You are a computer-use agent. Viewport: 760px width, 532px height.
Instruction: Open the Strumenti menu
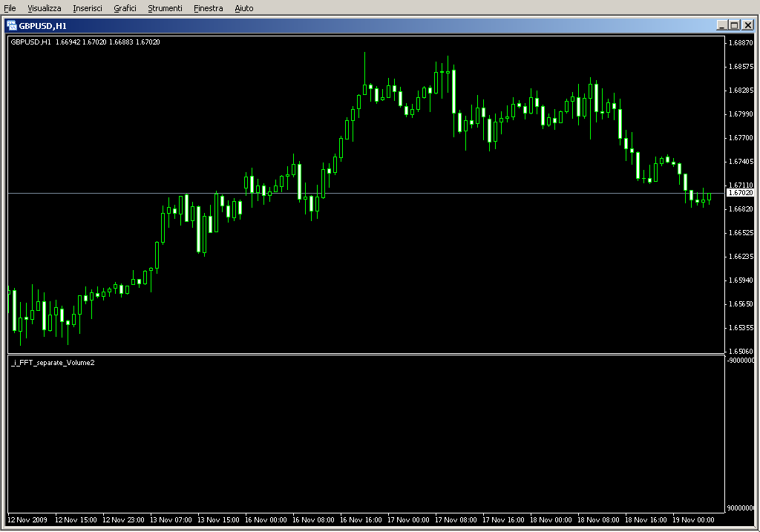pos(165,8)
